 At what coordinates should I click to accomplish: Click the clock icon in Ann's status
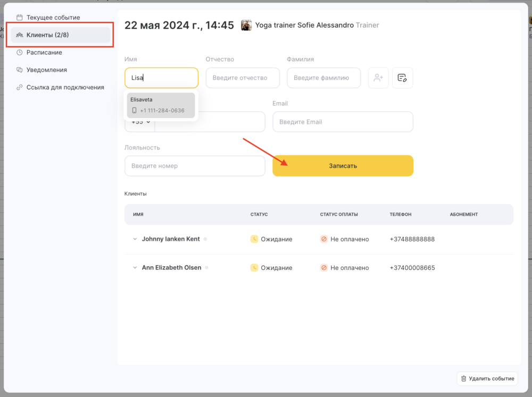click(x=254, y=268)
